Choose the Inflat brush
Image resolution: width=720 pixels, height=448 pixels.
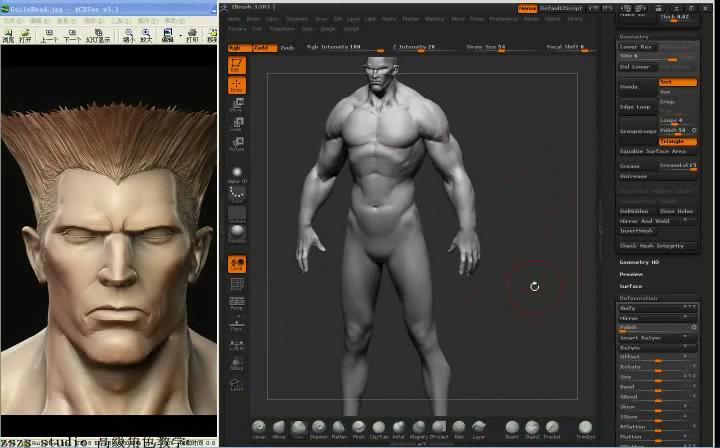(399, 430)
